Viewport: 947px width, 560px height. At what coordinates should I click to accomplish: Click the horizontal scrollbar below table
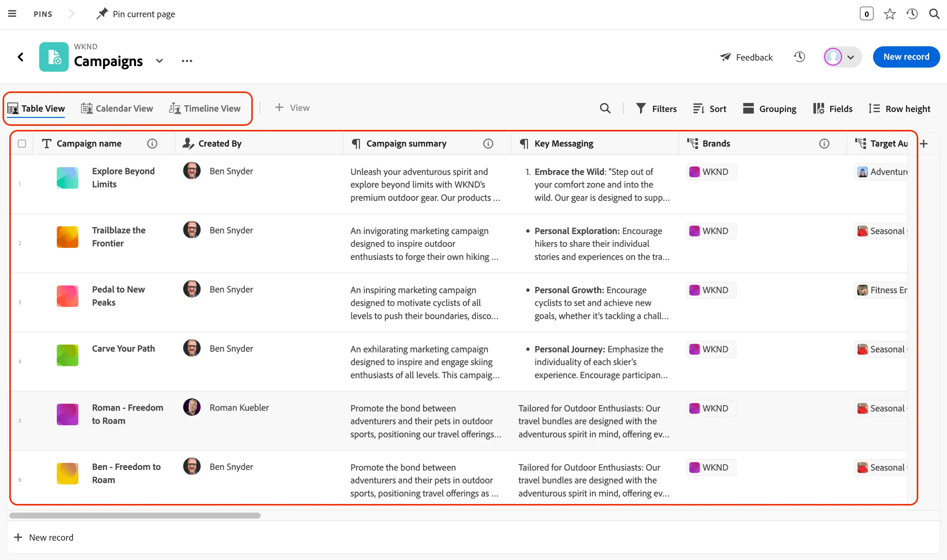point(135,516)
